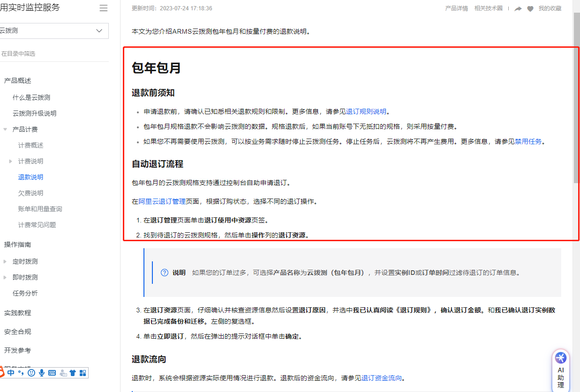The image size is (580, 392).
Task: Open the 计费概述 page
Action: pyautogui.click(x=31, y=145)
